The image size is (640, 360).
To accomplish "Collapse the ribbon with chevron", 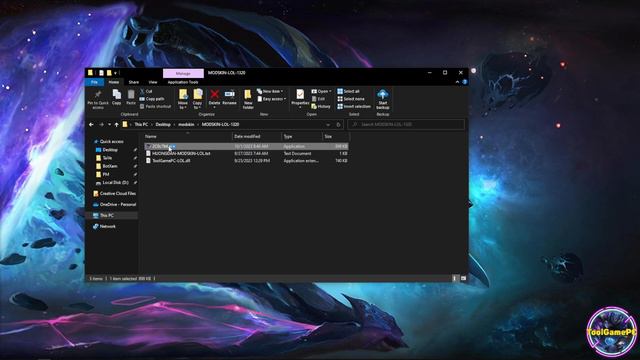I will point(457,82).
